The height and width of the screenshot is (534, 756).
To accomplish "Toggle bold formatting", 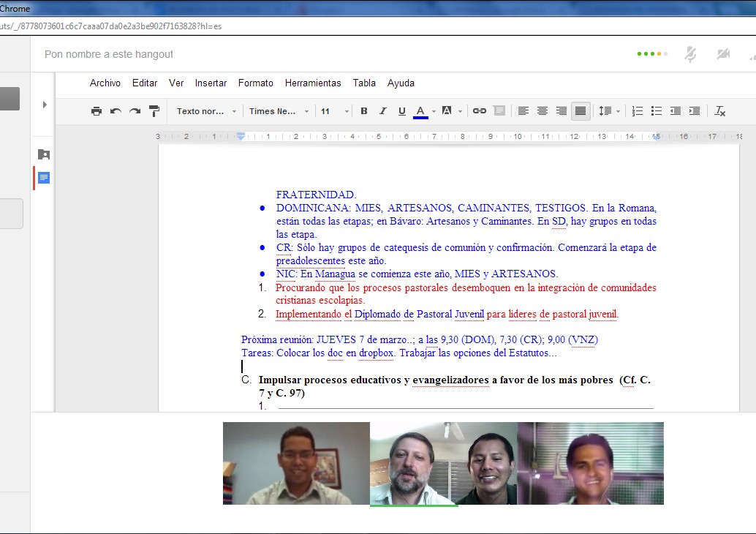I will (x=364, y=111).
